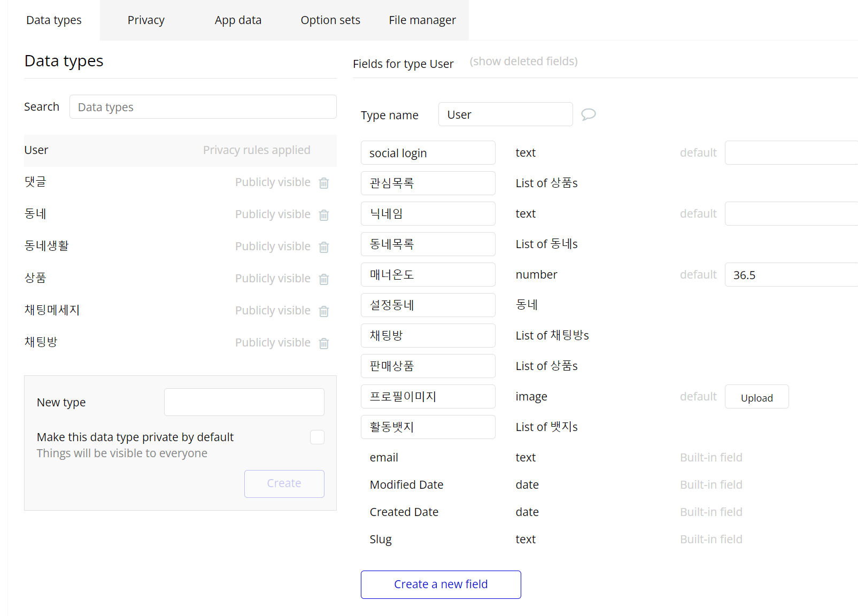Show deleted fields link

point(524,61)
